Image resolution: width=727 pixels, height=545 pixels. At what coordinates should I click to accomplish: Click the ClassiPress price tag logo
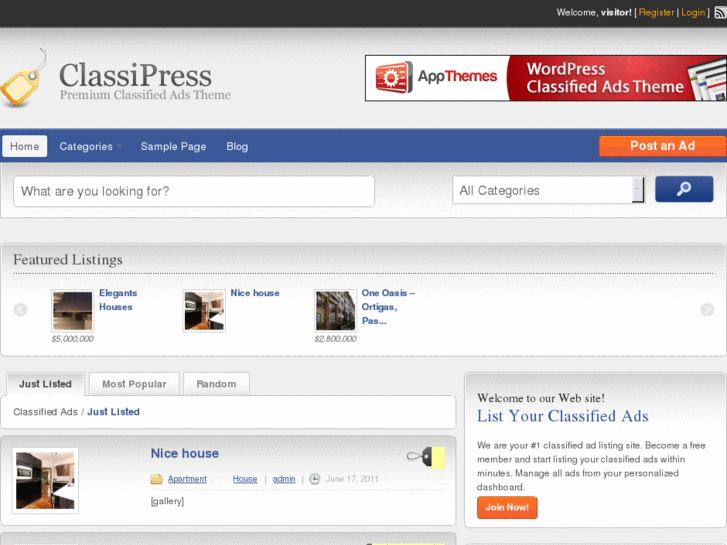click(24, 78)
